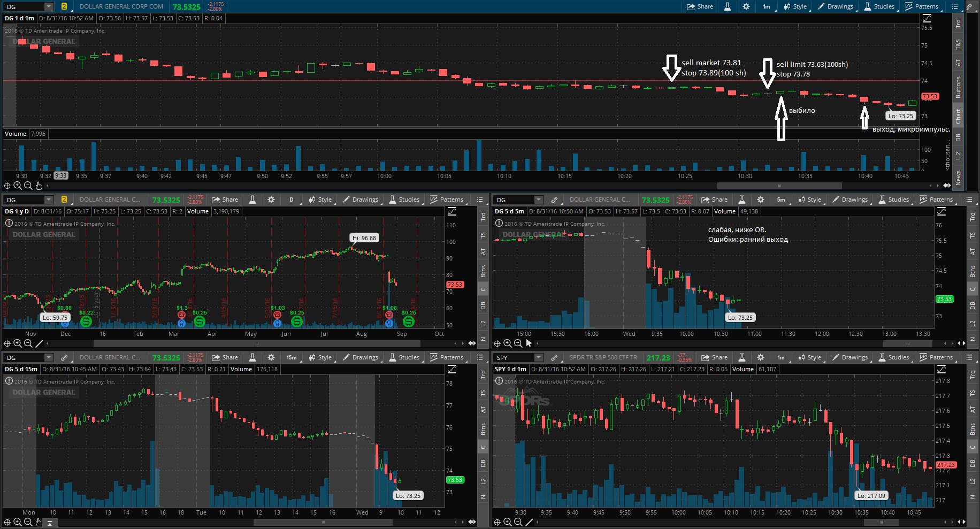Viewport: 980px width, 529px height.
Task: Open Drawings menu in the SPY chart
Action: pos(850,357)
